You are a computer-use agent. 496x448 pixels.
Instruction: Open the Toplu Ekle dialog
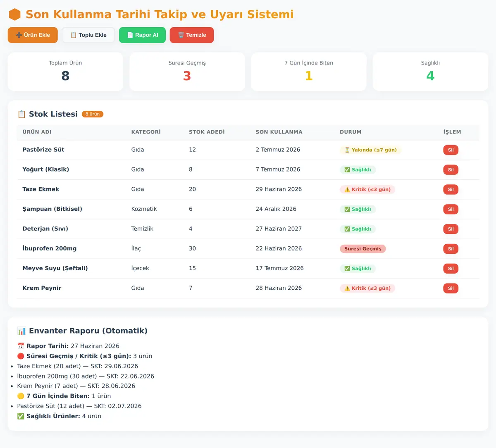point(88,35)
